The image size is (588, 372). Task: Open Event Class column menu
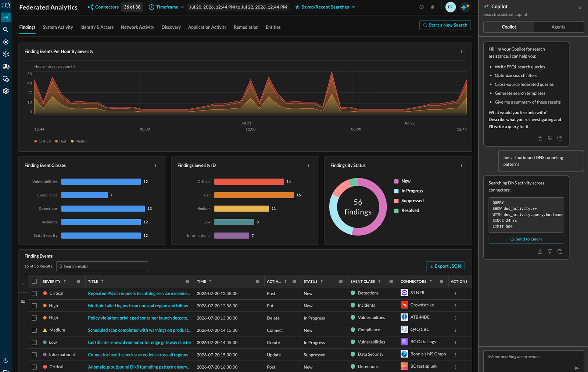(x=391, y=282)
